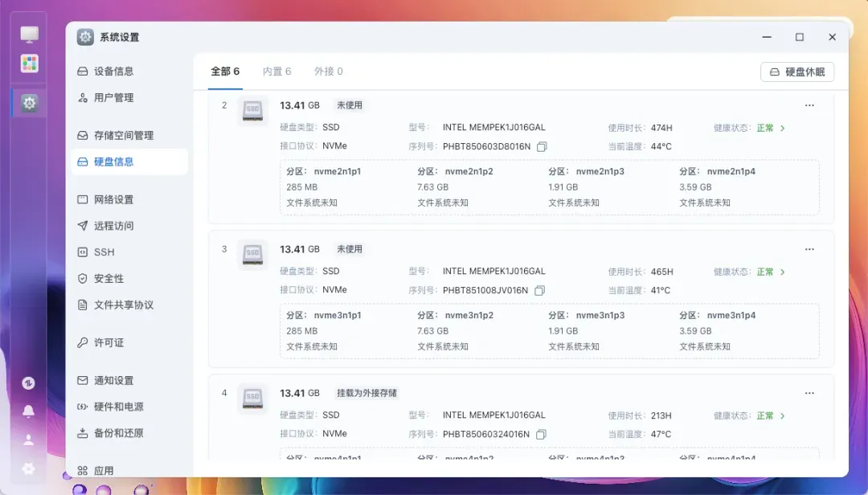Viewport: 868px width, 495px height.
Task: Click the 硬盘休眠 button
Action: pos(796,72)
